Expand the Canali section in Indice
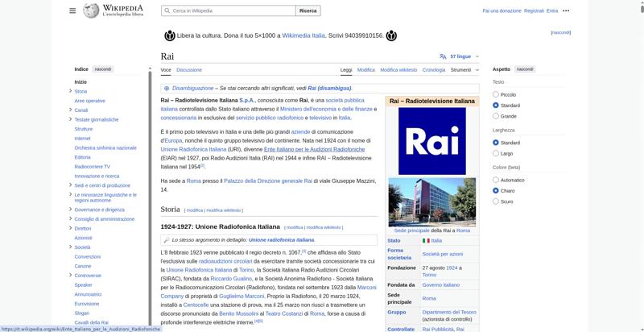 point(70,110)
